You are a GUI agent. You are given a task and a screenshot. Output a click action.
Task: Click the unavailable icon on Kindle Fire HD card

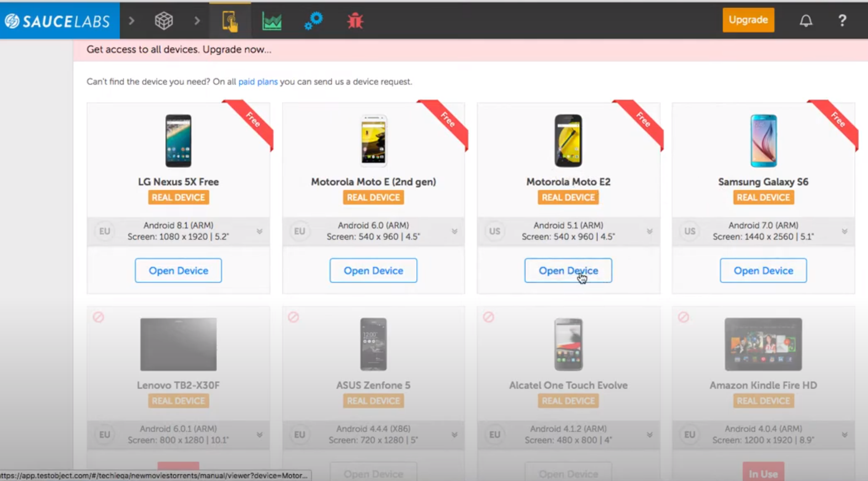click(x=684, y=317)
